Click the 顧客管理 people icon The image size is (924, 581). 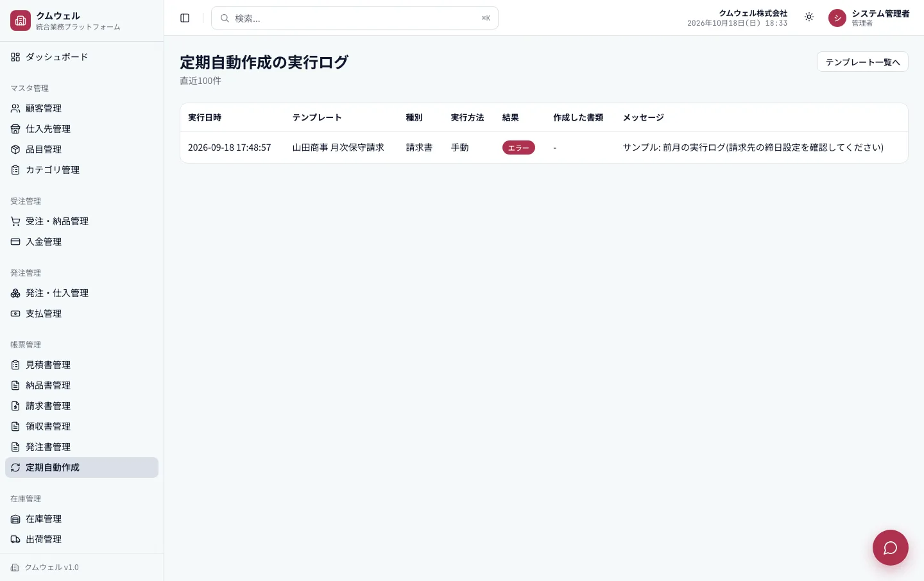coord(15,108)
